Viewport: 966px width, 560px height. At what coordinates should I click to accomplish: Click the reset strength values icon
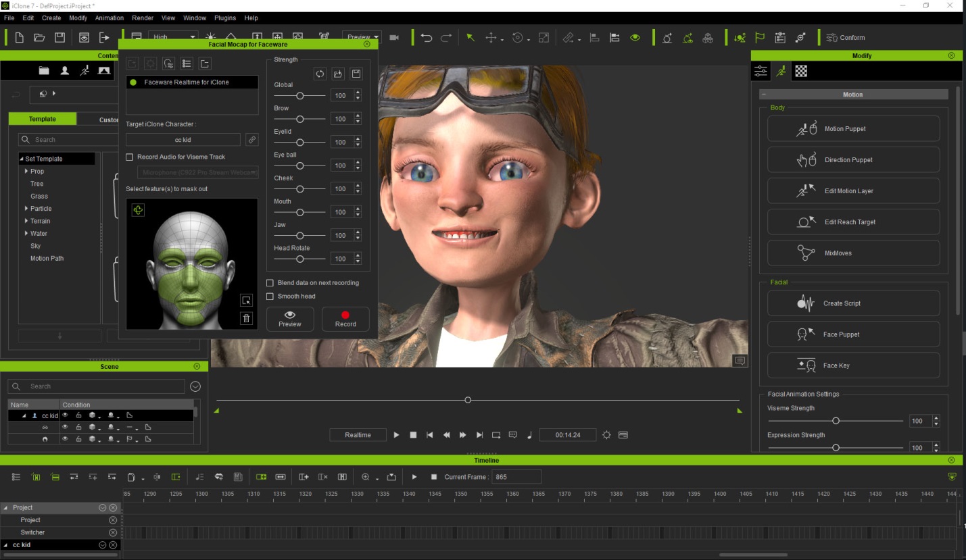[320, 74]
